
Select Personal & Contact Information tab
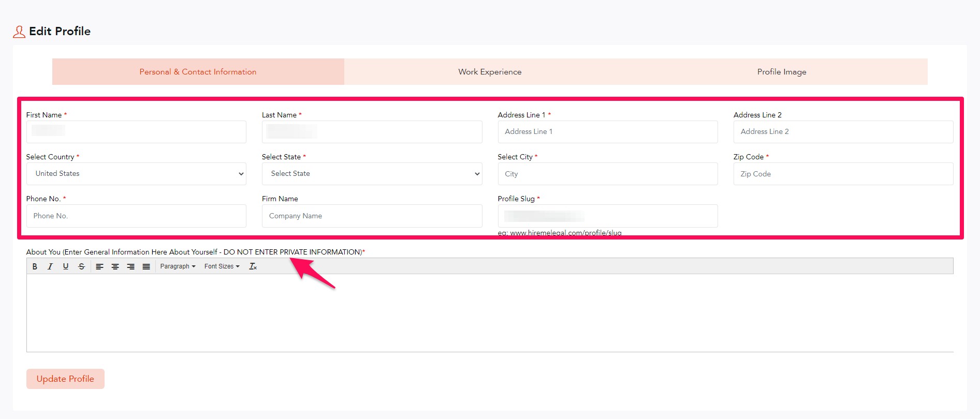pos(198,72)
